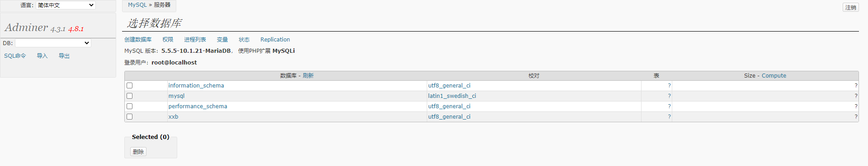Viewport: 868px width, 166px height.
Task: Open the Replication link
Action: pos(275,40)
